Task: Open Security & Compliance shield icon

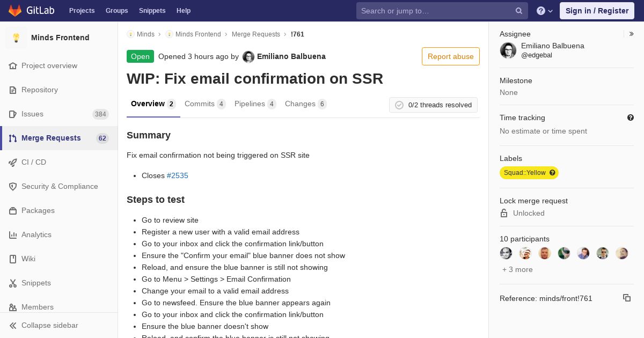Action: (13, 187)
